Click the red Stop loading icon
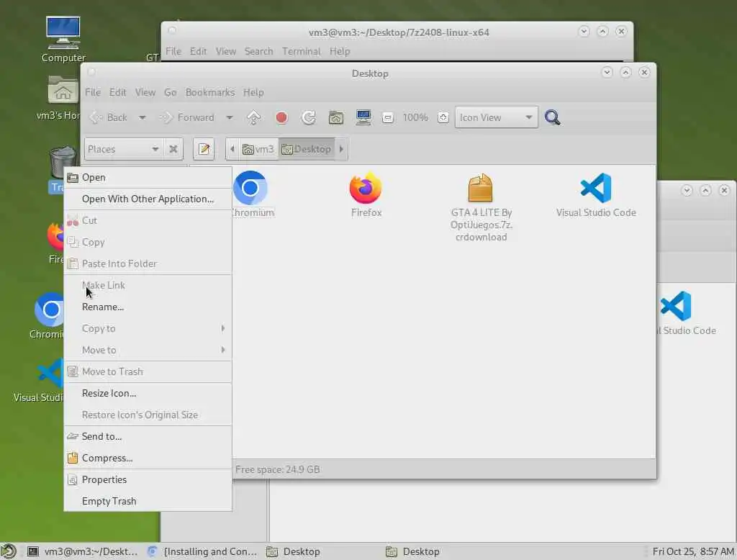This screenshot has width=737, height=560. (x=281, y=117)
